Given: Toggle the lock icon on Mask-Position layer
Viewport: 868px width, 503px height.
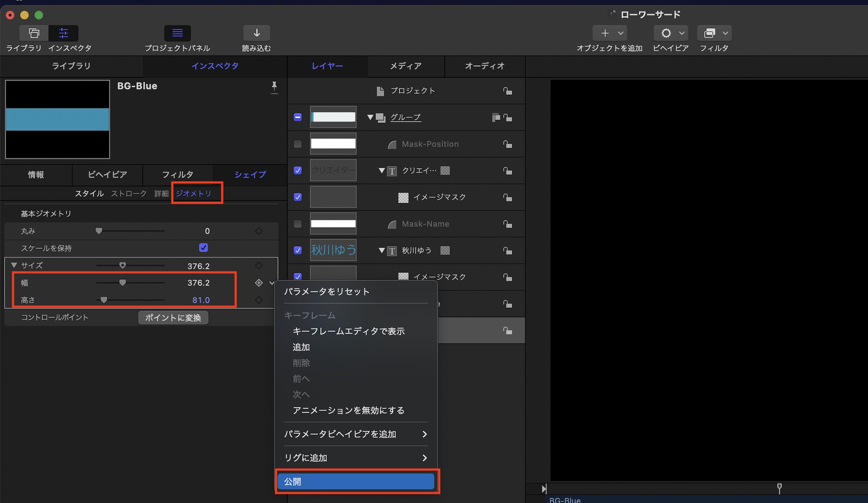Looking at the screenshot, I should point(507,144).
